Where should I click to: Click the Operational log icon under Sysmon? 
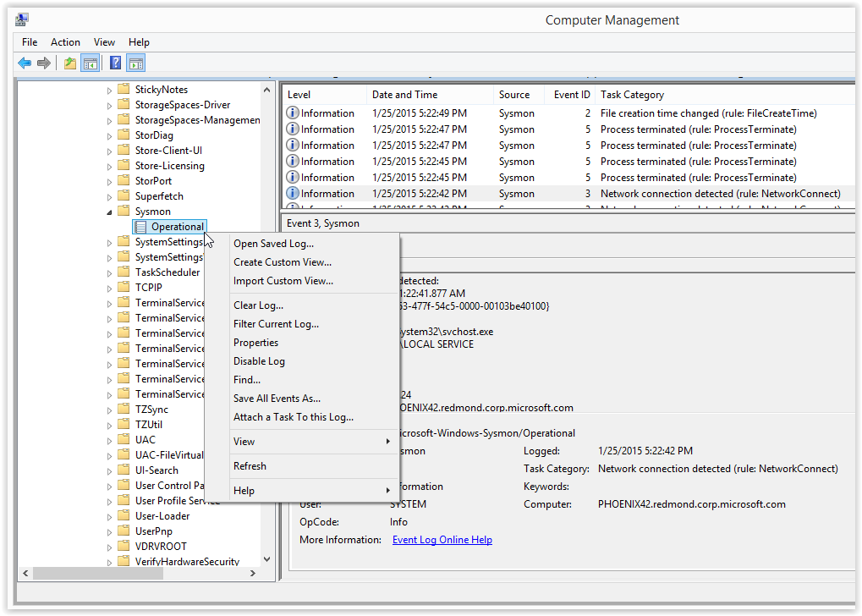pyautogui.click(x=140, y=227)
